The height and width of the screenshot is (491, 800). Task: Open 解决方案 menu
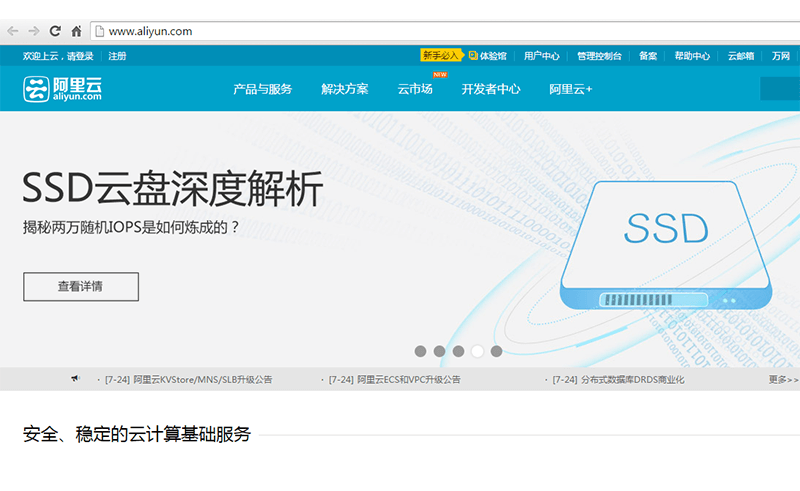point(345,89)
